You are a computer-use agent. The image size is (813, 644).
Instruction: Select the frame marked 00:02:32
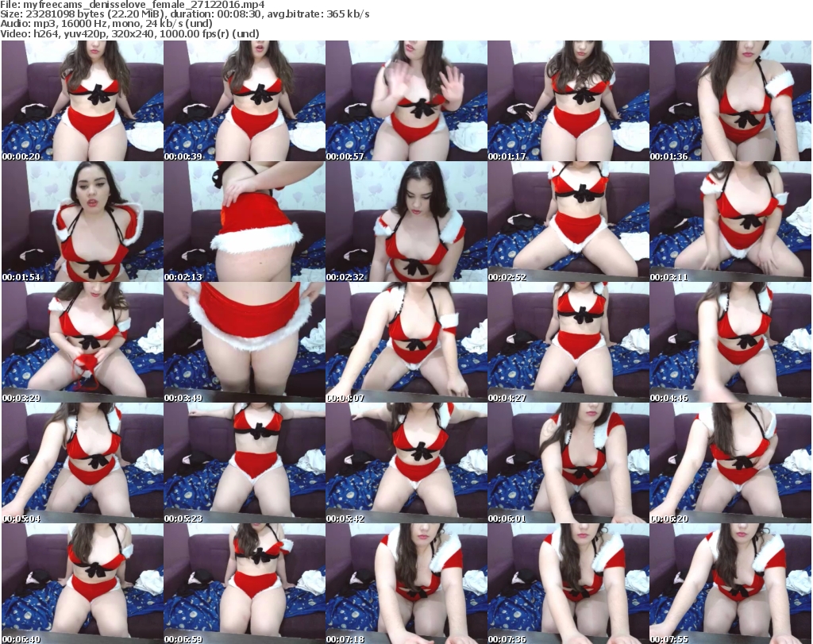pyautogui.click(x=406, y=222)
